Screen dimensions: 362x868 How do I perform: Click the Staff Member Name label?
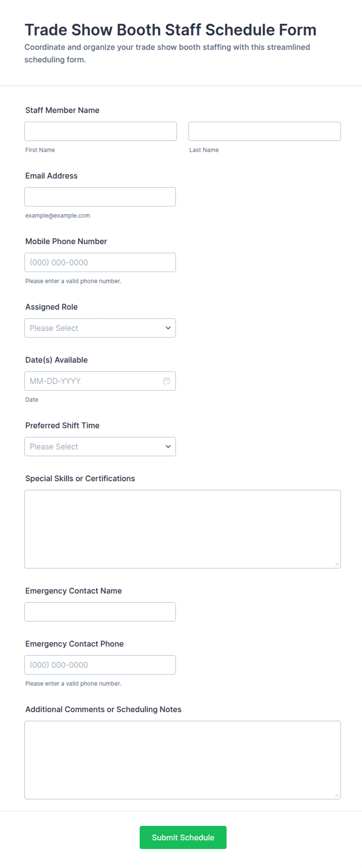point(62,110)
